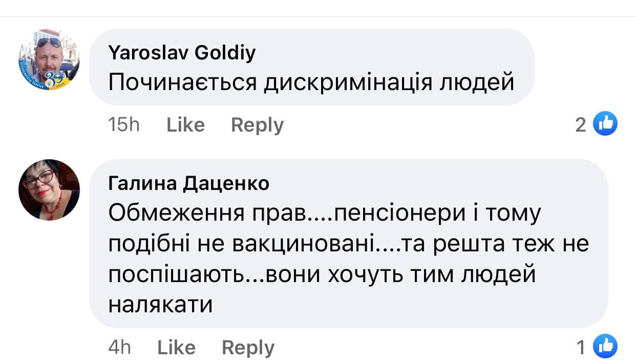Image resolution: width=636 pixels, height=364 pixels.
Task: Open Yaroslav Goldiy's profile picture
Action: [49, 59]
